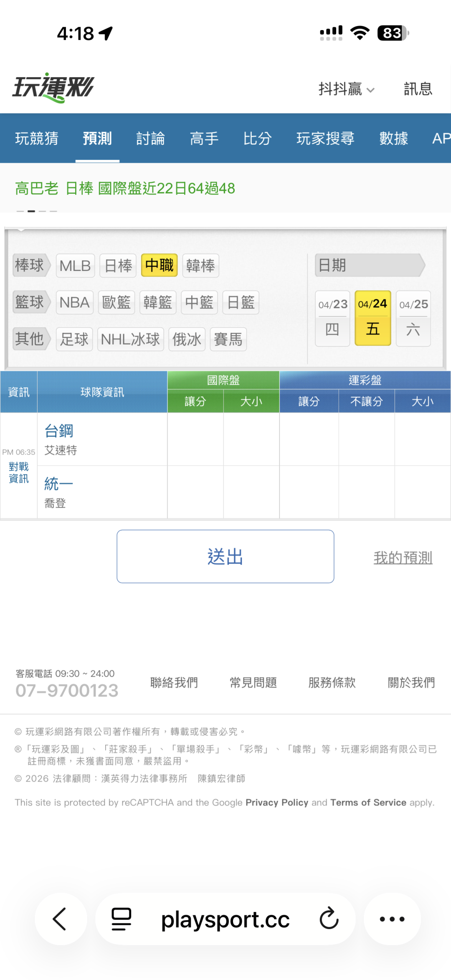Screen dimensions: 451x980
Task: Open 訊息 messages
Action: click(x=418, y=89)
